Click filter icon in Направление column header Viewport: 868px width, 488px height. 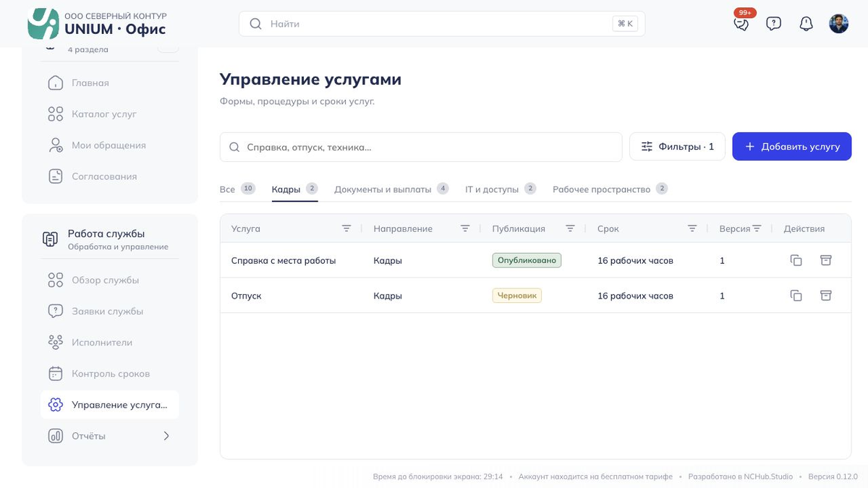[x=465, y=228]
